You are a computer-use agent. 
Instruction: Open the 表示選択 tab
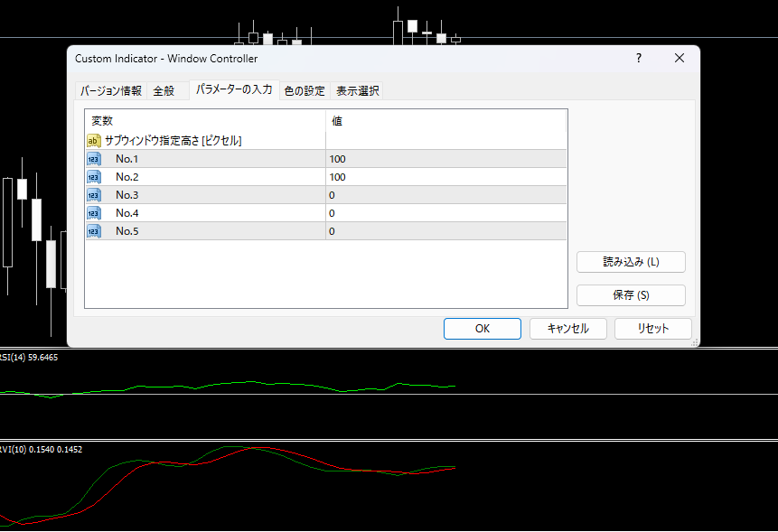coord(358,90)
